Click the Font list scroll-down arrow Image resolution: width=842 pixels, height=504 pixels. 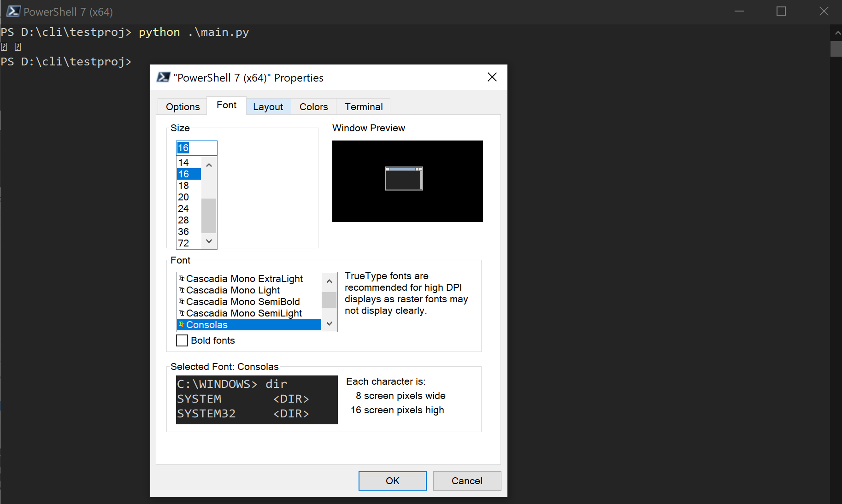coord(329,323)
